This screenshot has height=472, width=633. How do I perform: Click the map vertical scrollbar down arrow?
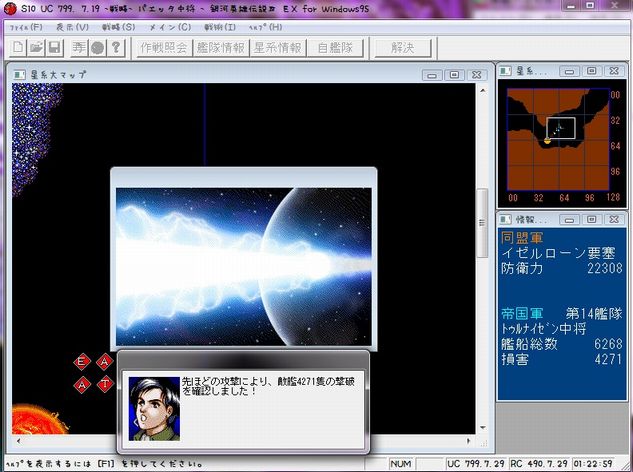483,428
